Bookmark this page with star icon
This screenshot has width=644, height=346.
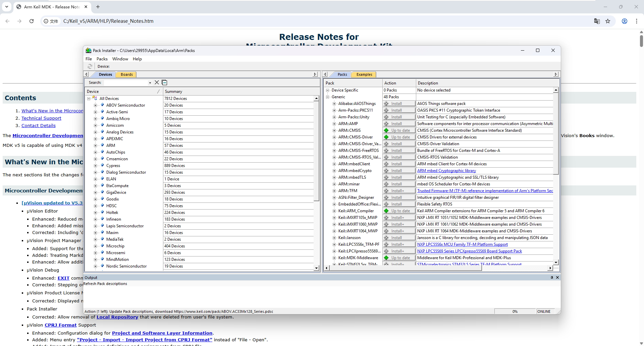tap(608, 21)
